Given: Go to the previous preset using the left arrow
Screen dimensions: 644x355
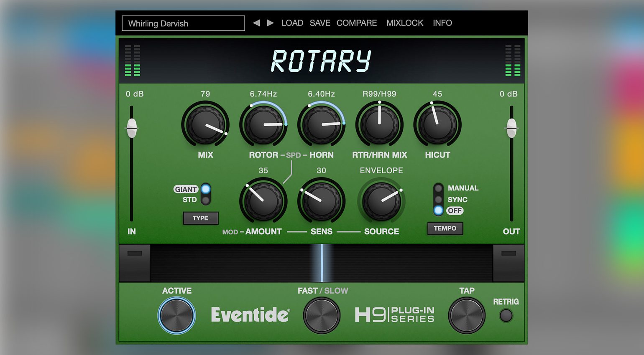Looking at the screenshot, I should point(256,23).
